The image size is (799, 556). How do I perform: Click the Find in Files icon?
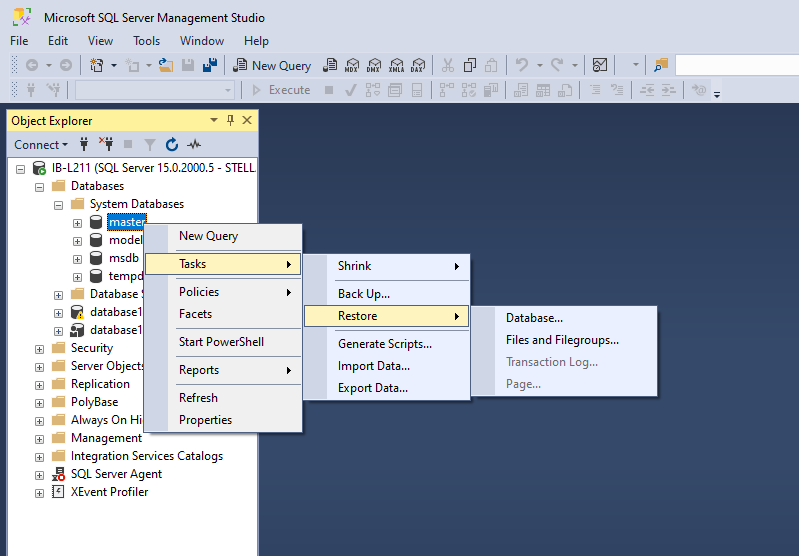tap(661, 65)
